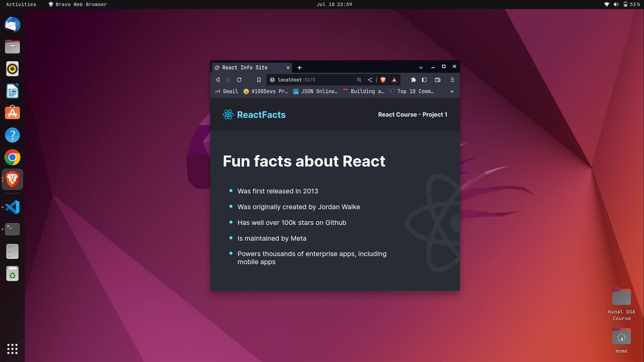Select the Is maintained by Meta line
The width and height of the screenshot is (644, 362).
click(272, 238)
